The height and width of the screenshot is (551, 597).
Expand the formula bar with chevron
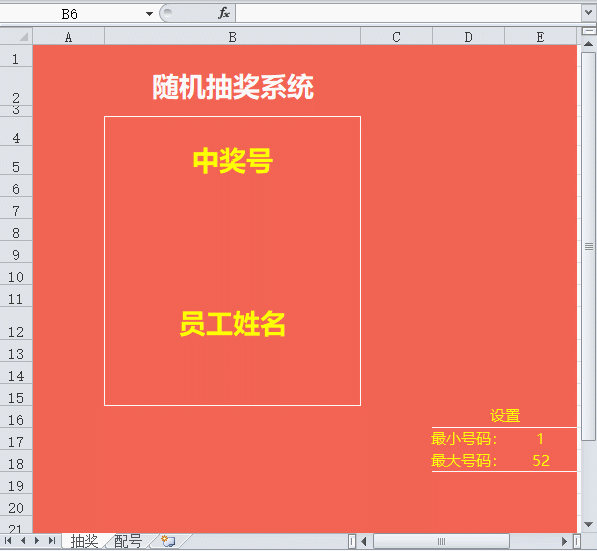589,13
